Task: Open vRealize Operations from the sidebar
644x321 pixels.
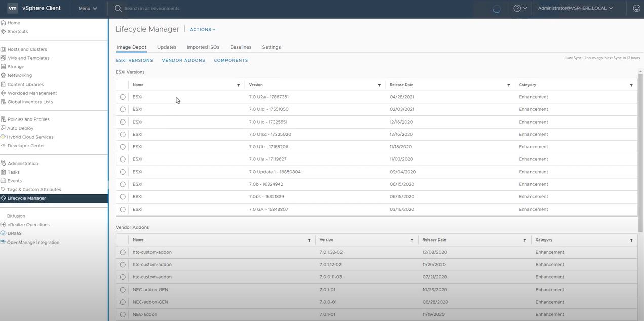Action: coord(27,224)
